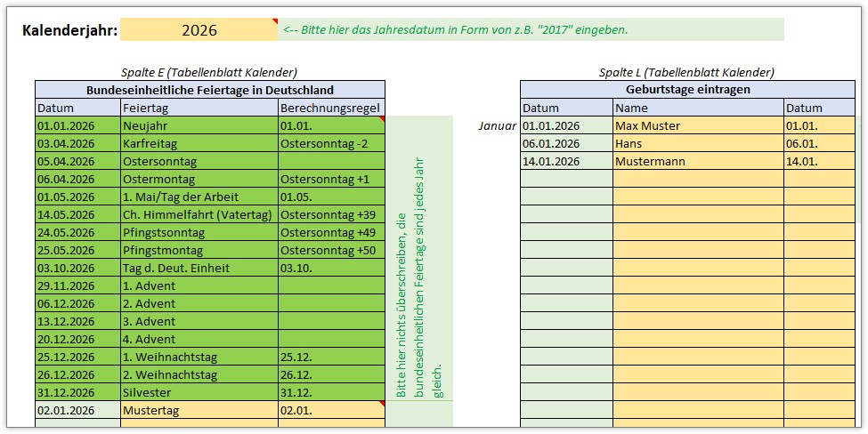Select the short date cell '06.01.'
The width and height of the screenshot is (868, 434).
[818, 143]
